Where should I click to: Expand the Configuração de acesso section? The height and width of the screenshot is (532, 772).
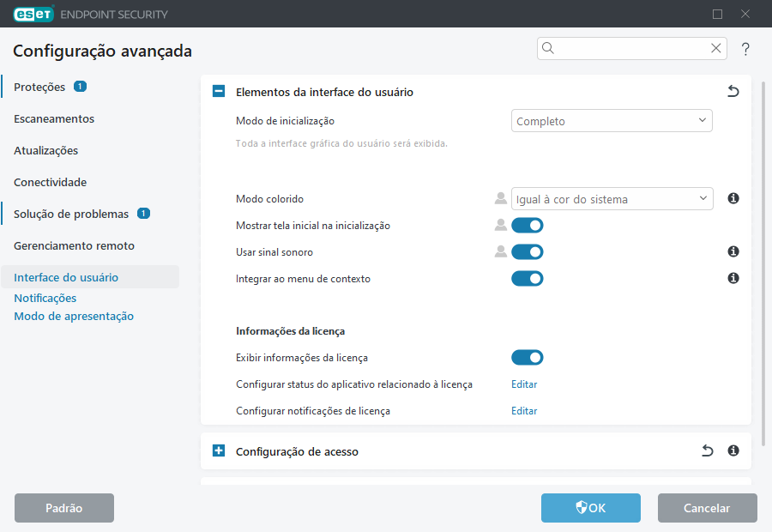218,450
